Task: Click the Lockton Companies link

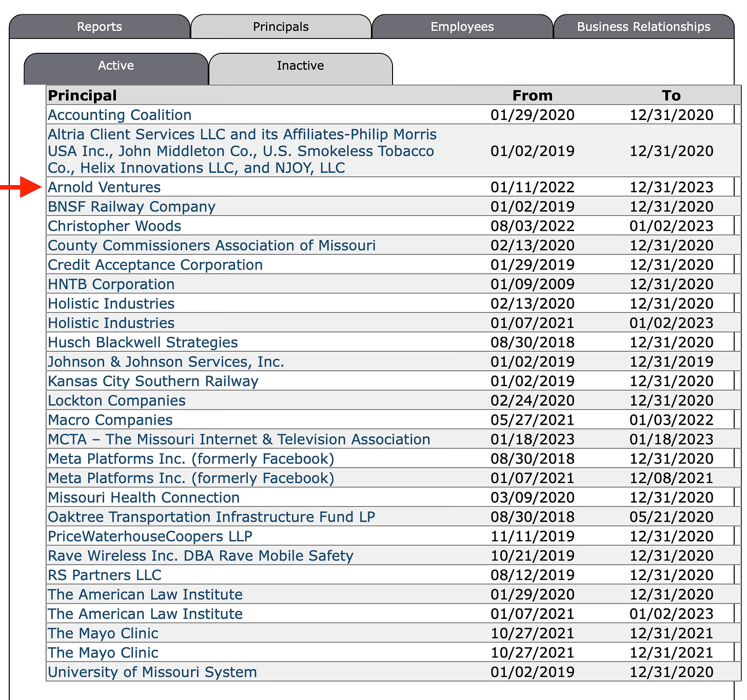Action: click(x=116, y=401)
